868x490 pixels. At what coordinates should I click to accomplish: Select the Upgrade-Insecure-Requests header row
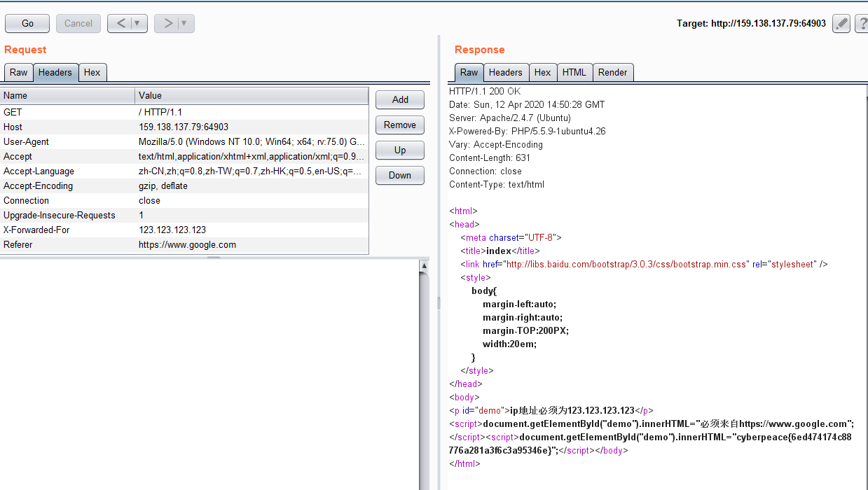(x=184, y=215)
